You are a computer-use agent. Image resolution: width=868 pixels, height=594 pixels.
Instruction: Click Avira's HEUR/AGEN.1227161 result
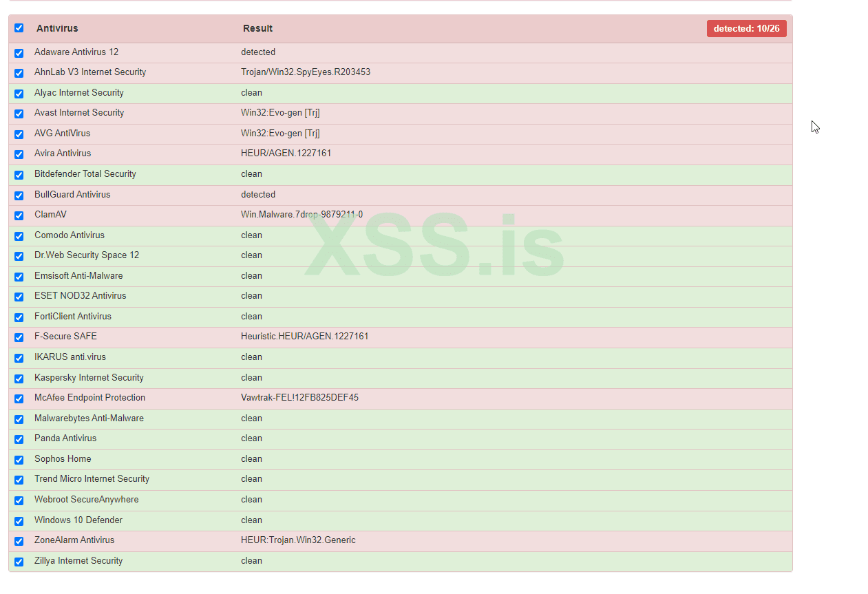pyautogui.click(x=286, y=153)
